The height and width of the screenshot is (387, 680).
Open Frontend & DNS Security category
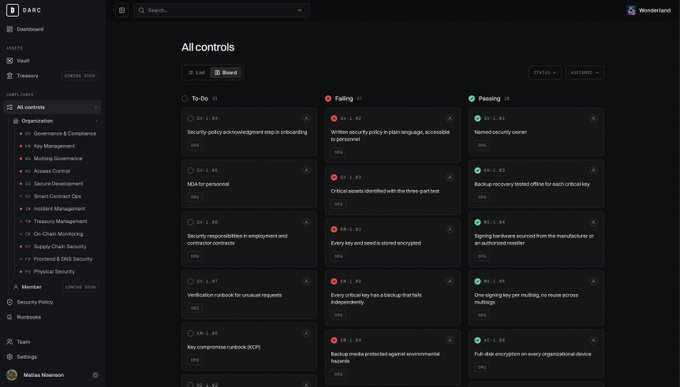pos(63,259)
